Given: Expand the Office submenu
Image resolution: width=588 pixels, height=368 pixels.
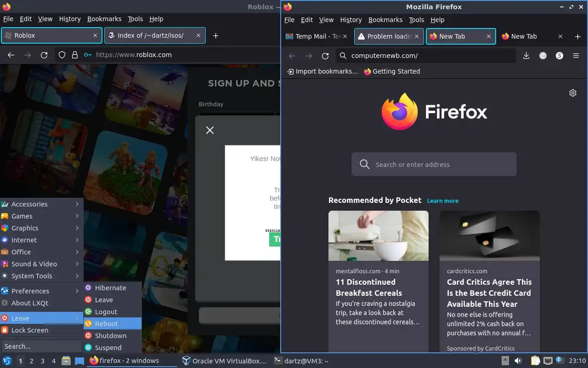Looking at the screenshot, I should (41, 252).
